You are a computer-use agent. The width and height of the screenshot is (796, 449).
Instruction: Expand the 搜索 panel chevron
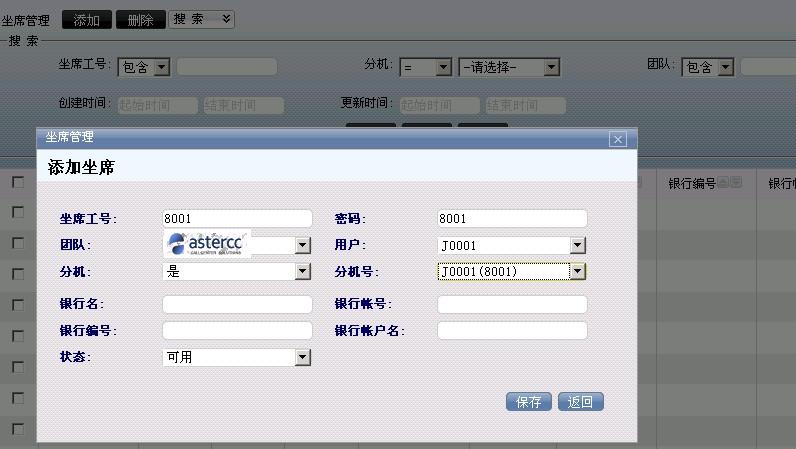(x=226, y=19)
